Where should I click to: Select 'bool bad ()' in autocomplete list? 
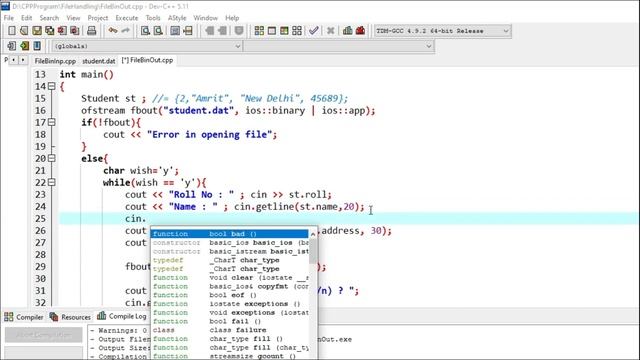tap(230, 234)
